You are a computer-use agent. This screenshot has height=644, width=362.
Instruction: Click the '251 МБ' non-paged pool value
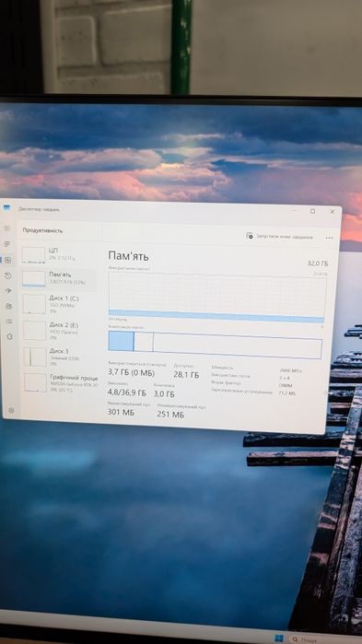pos(169,415)
